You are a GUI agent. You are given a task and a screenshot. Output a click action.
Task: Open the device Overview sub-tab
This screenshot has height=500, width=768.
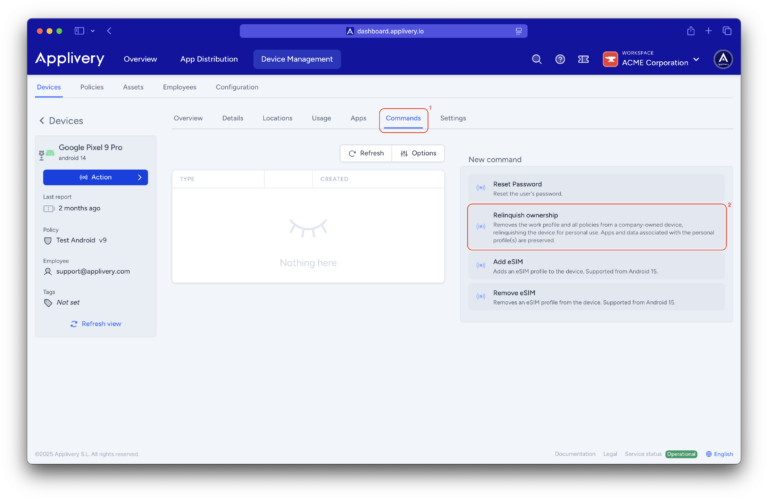(188, 118)
